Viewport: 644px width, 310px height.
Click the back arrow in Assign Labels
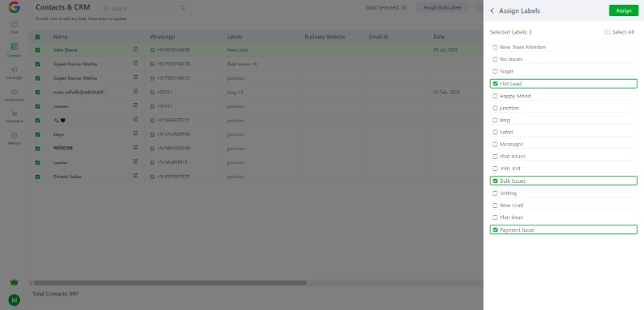click(492, 10)
